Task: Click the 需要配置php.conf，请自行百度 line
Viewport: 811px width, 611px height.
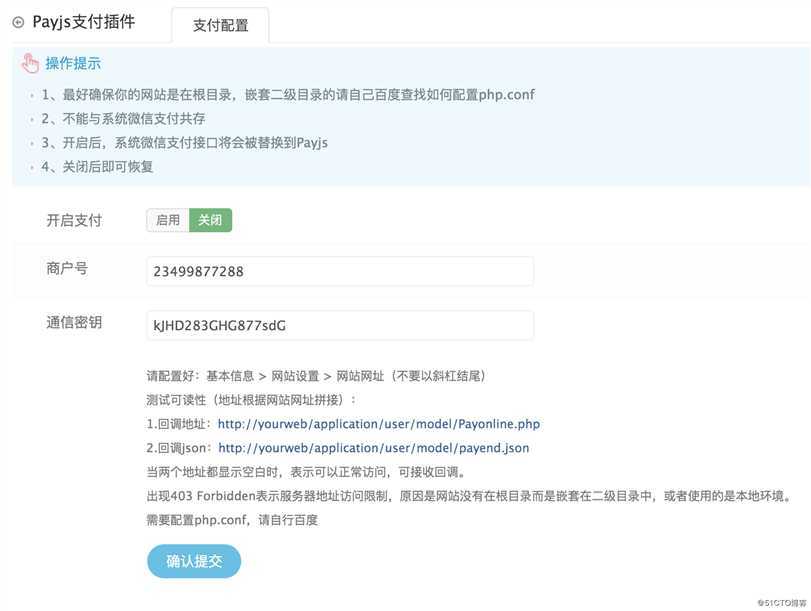Action: pyautogui.click(x=232, y=520)
